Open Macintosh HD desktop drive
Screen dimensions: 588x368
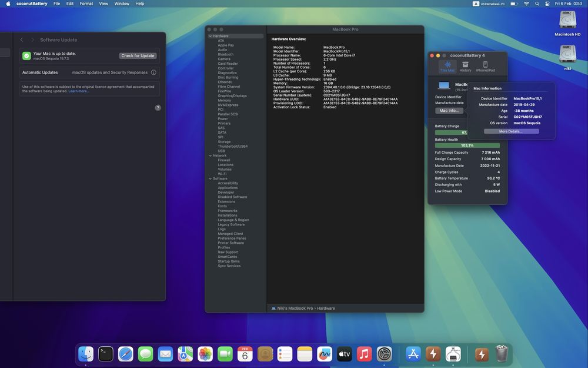point(567,24)
